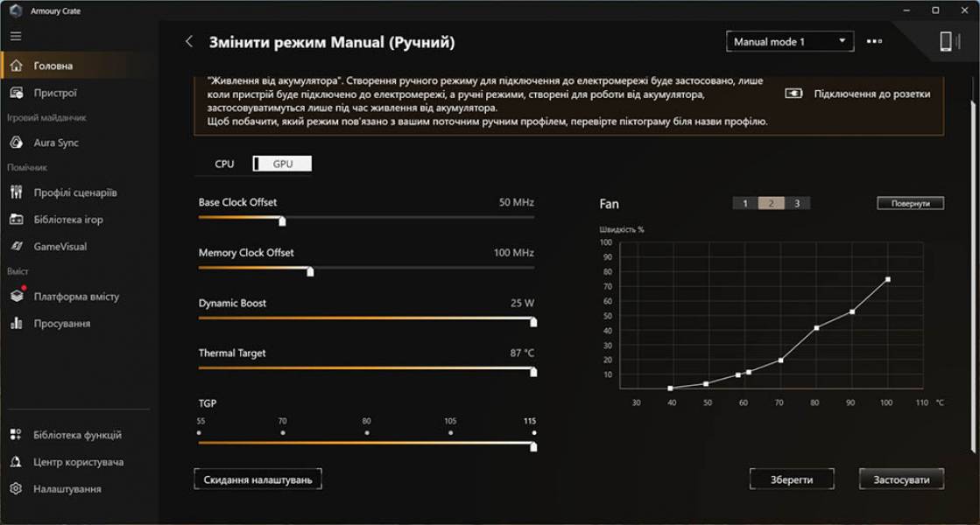Screen dimensions: 980x525
Task: Click the fan curve point at 90°C
Action: 852,311
